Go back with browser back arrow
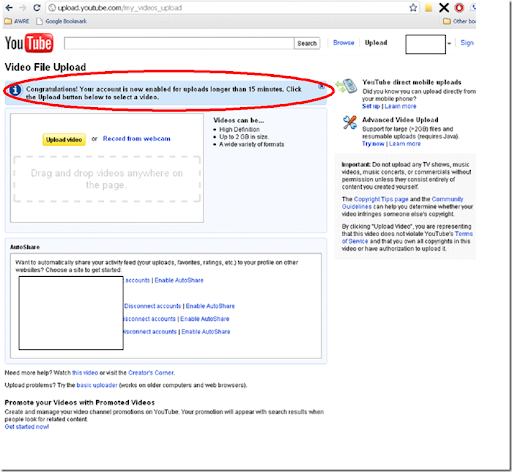This screenshot has width=512, height=472. (x=9, y=8)
